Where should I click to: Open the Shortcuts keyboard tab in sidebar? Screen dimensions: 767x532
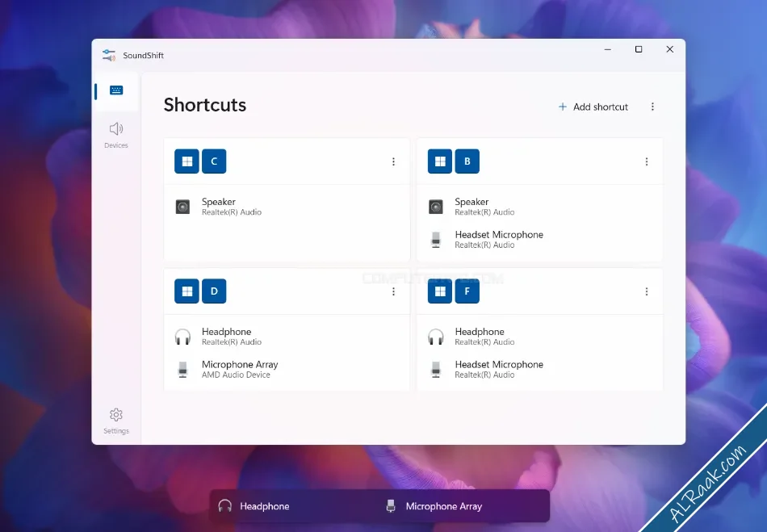116,90
